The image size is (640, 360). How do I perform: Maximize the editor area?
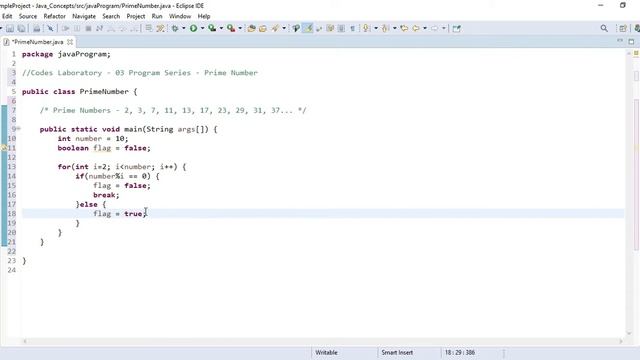tap(631, 41)
